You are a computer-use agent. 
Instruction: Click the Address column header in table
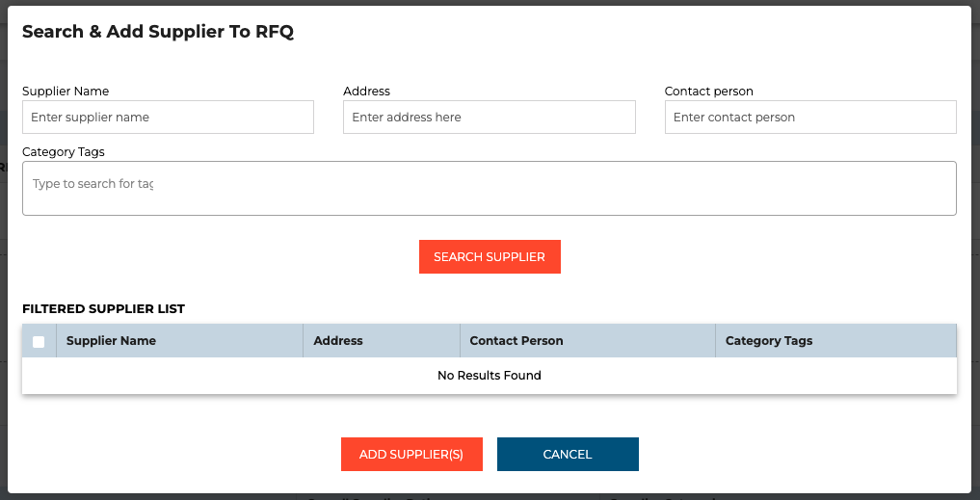338,341
